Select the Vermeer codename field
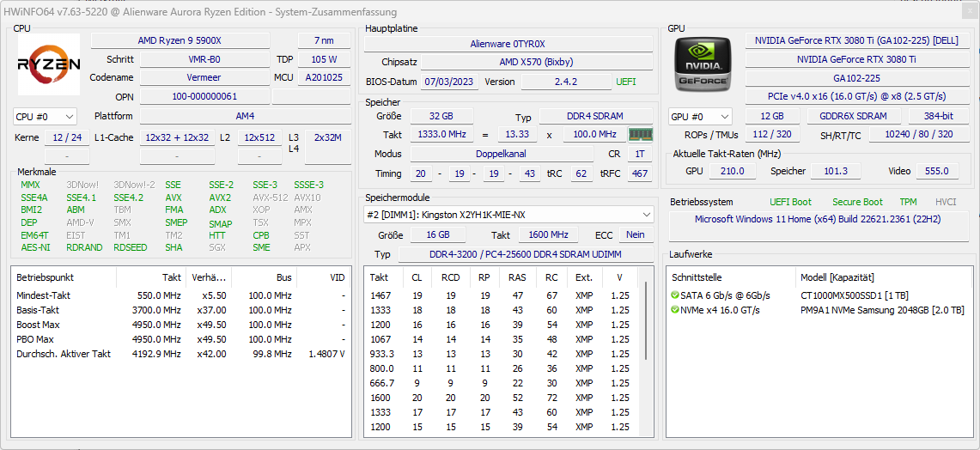The width and height of the screenshot is (980, 450). point(204,77)
